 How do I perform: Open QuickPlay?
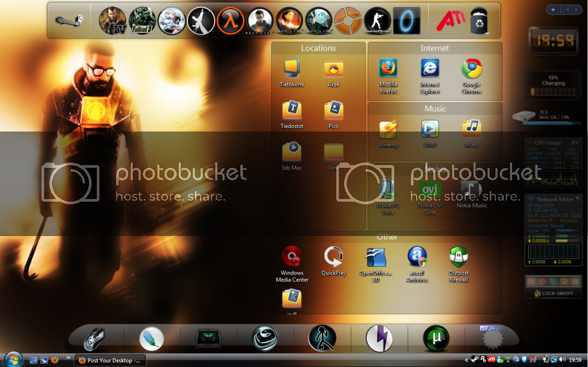(333, 261)
